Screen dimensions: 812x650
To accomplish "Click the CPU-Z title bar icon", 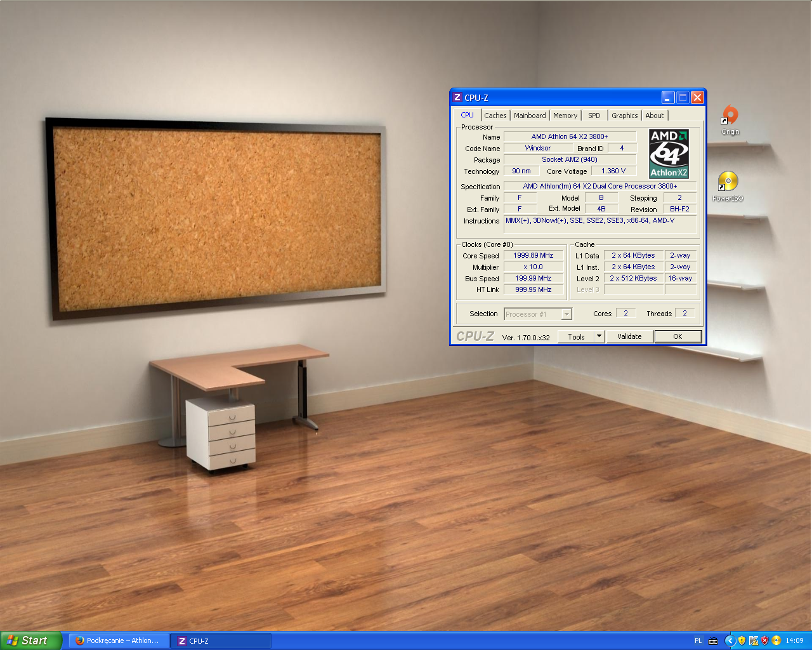I will [457, 98].
